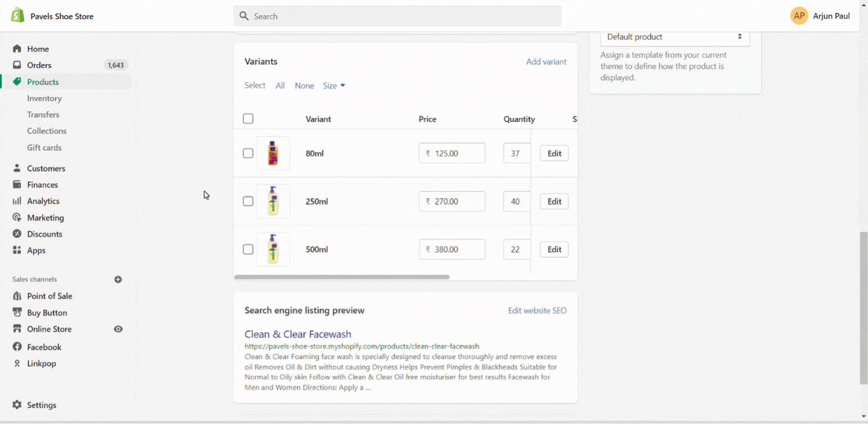This screenshot has height=424, width=868.
Task: Click the Orders inbox icon
Action: (17, 65)
